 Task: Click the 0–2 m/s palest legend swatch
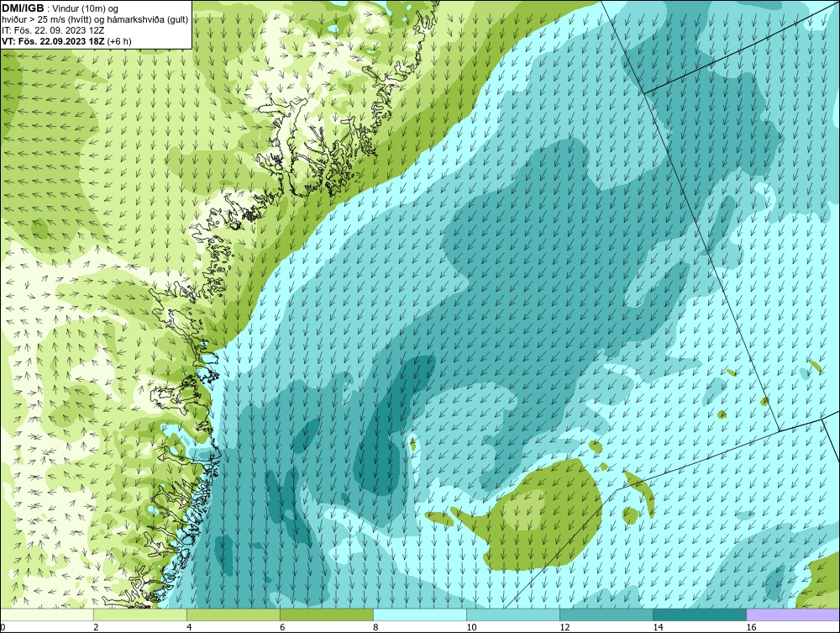46,615
